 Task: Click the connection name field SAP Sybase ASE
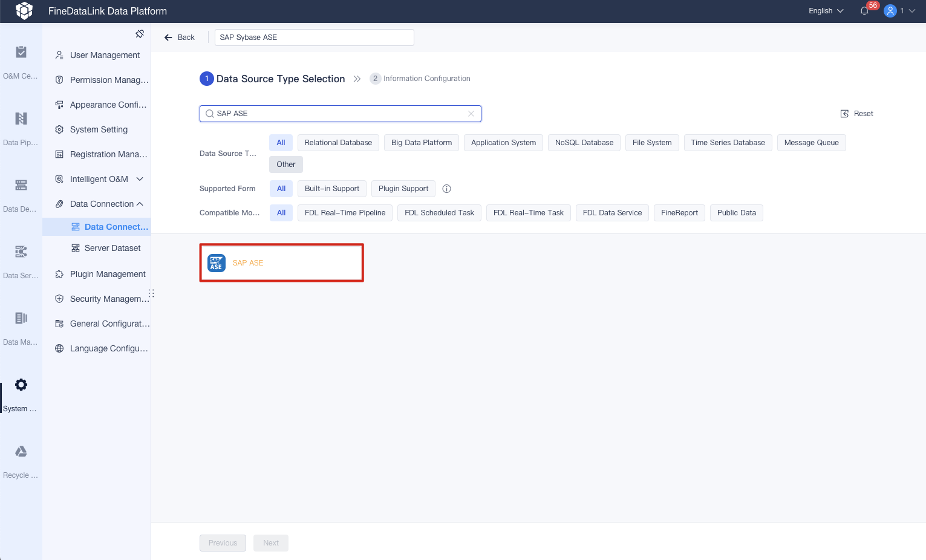(315, 37)
